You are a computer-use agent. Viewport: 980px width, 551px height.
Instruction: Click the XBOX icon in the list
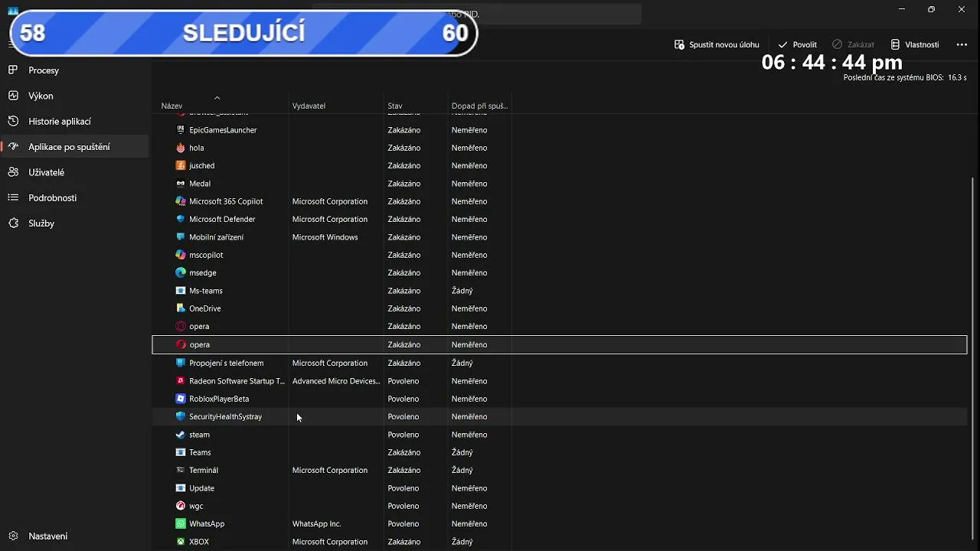pyautogui.click(x=181, y=542)
